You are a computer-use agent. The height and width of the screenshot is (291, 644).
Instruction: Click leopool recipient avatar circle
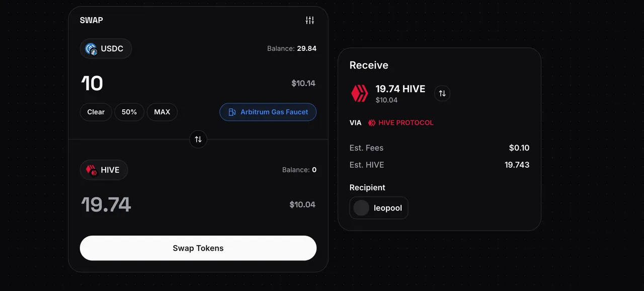pos(361,208)
